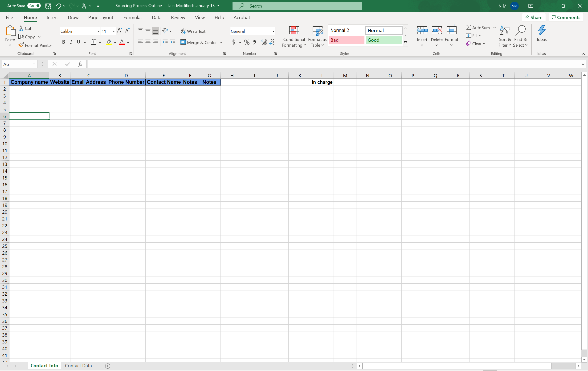This screenshot has width=588, height=371.
Task: Apply the yellow Fill Color swatch
Action: pos(109,42)
